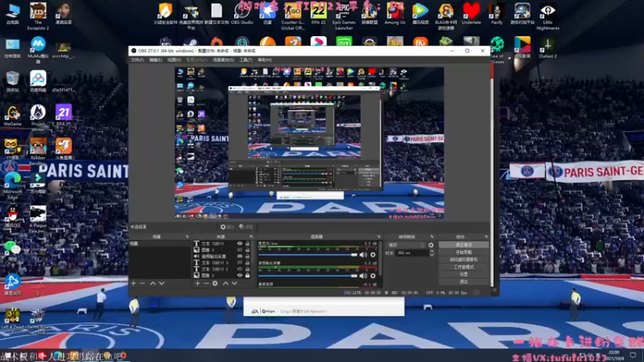Open the 工具(T) menu in OBS
The height and width of the screenshot is (362, 644).
tap(246, 60)
